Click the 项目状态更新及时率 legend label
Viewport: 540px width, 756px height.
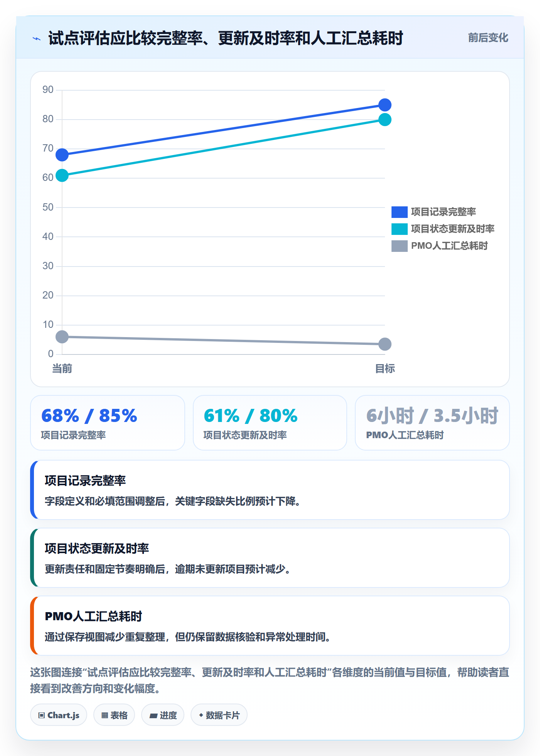(452, 229)
